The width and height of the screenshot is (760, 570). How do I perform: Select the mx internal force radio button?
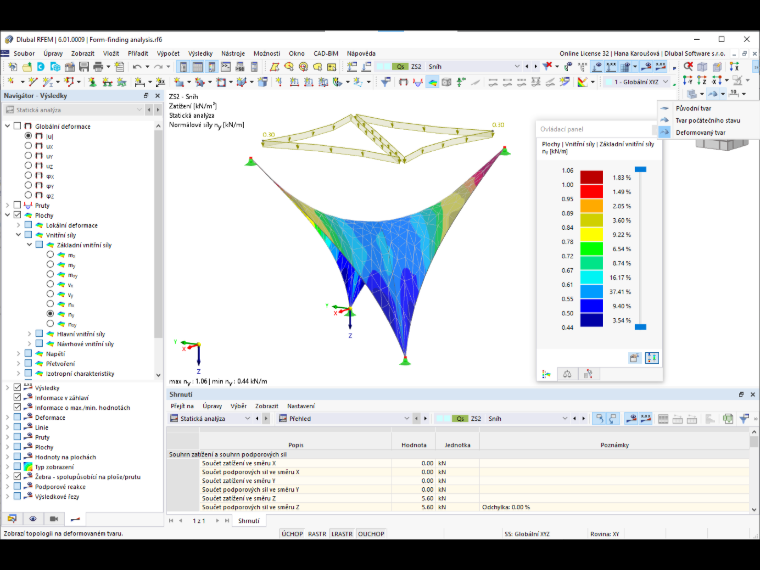[x=50, y=254]
